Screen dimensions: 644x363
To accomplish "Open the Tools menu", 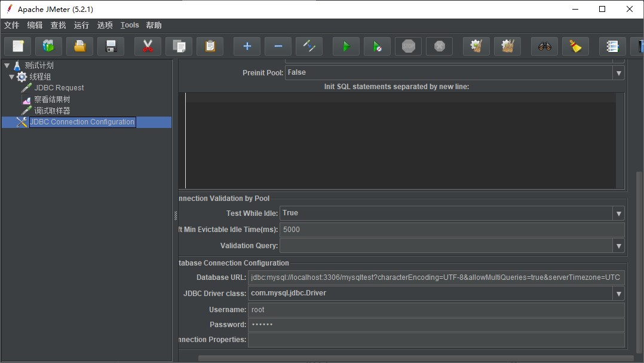I will (130, 26).
